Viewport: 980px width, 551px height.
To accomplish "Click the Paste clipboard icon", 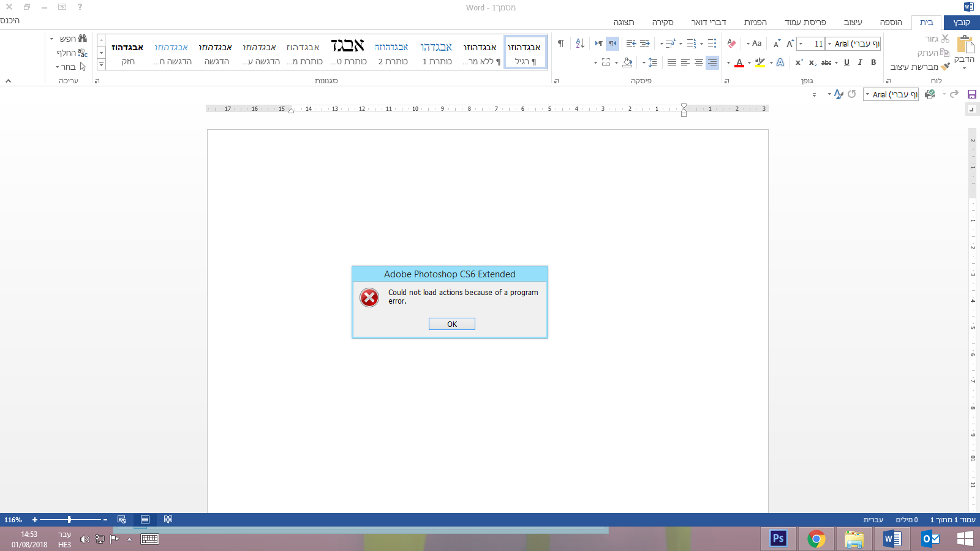I will coord(965,45).
